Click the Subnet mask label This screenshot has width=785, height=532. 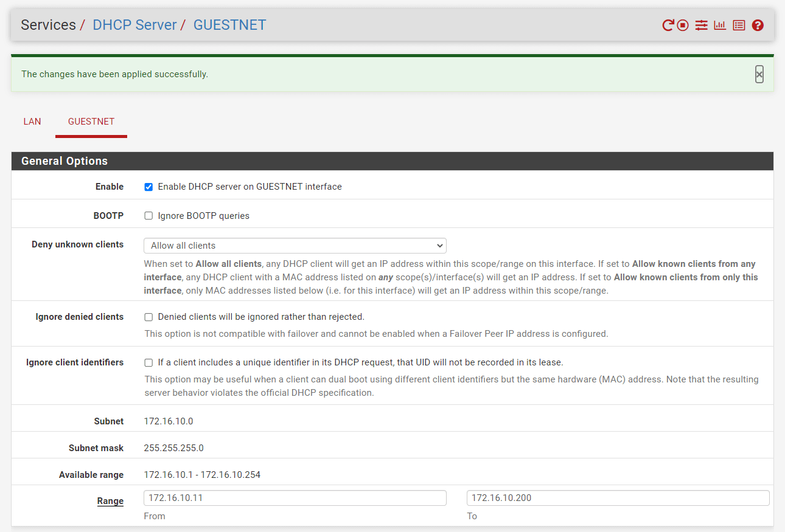[96, 448]
